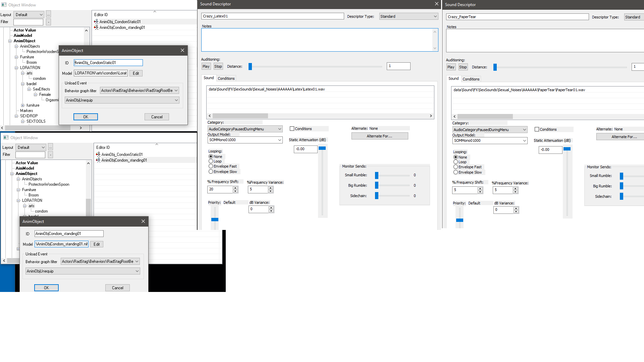The image size is (644, 362).
Task: Click the Notes scroll-up arrow in Crazy_Latex01 descriptor
Action: [435, 32]
